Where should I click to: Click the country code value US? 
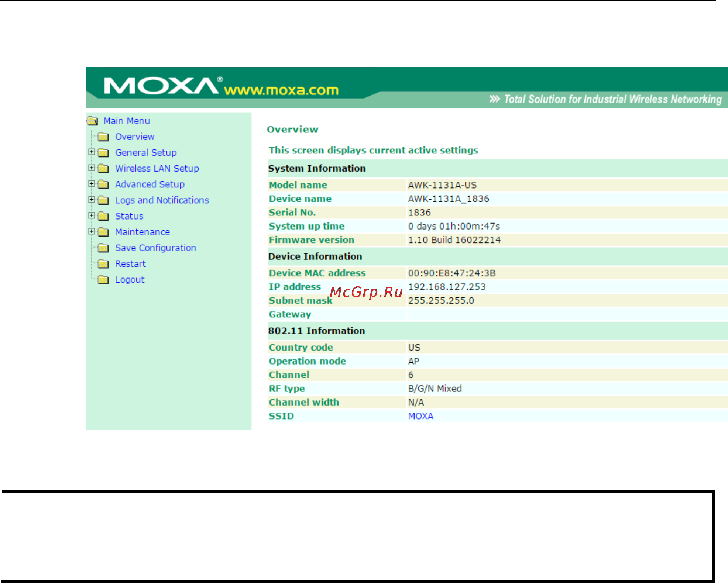click(x=414, y=348)
